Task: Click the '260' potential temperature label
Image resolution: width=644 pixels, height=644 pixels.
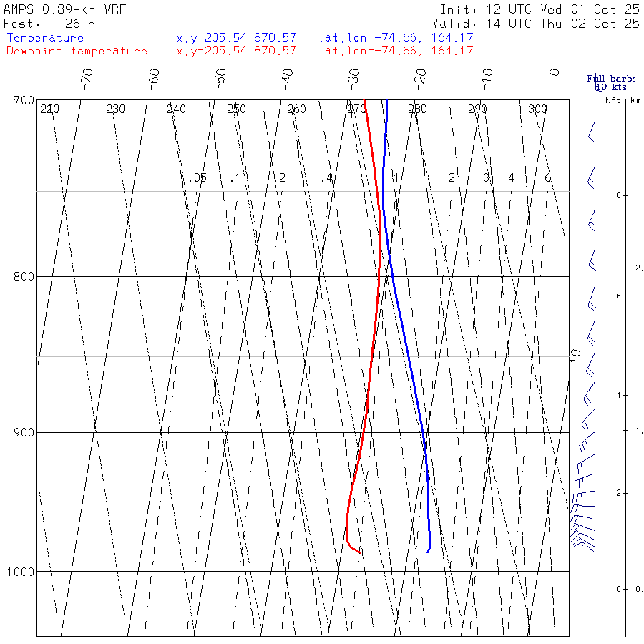Action: tap(296, 109)
